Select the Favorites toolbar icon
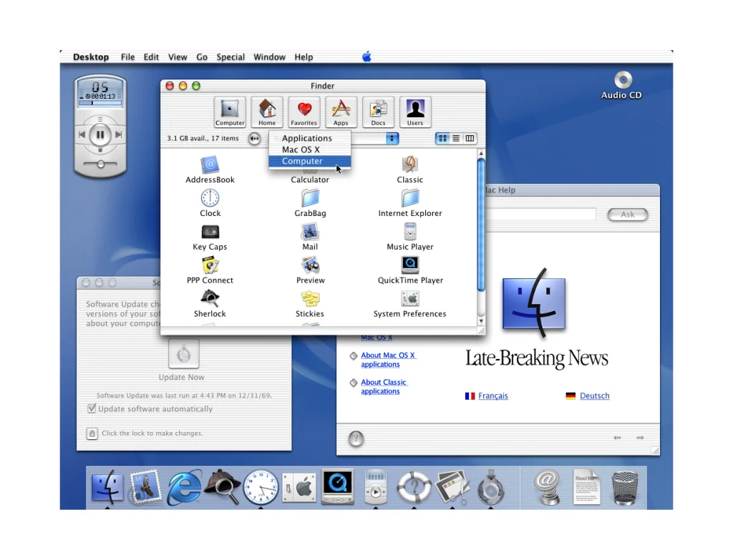 (x=304, y=111)
